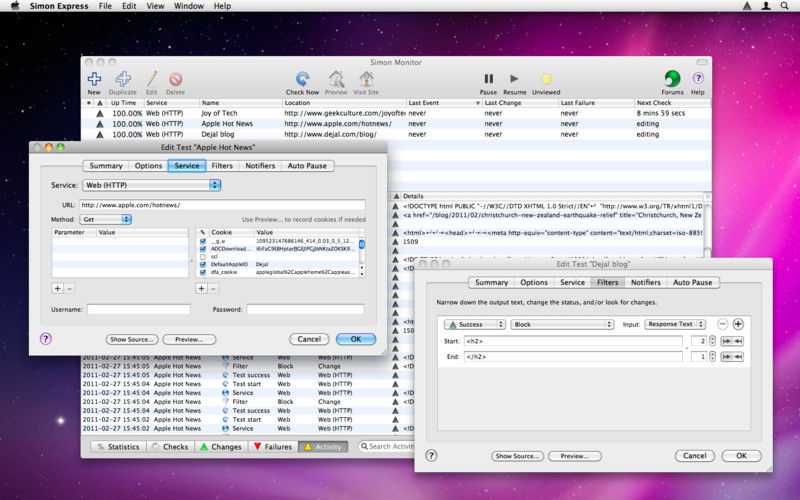800x500 pixels.
Task: Click help button in Dejal blog dialog
Action: click(431, 455)
